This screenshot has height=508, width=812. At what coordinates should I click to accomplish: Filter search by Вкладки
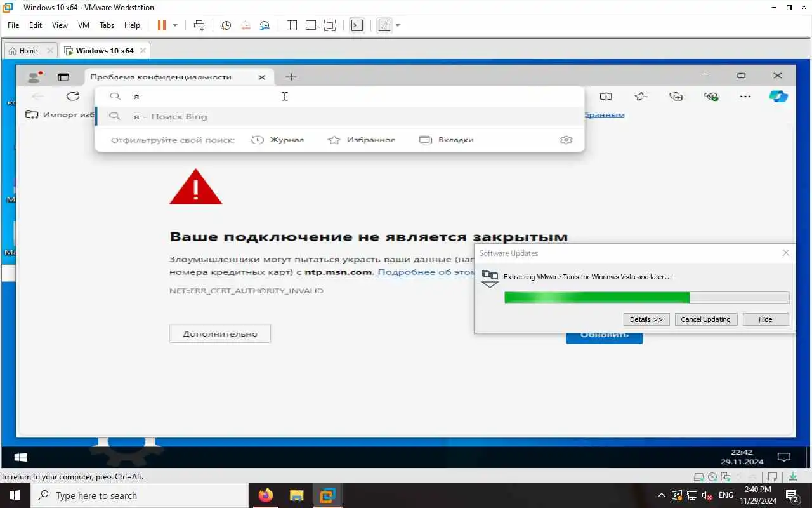[x=447, y=140]
